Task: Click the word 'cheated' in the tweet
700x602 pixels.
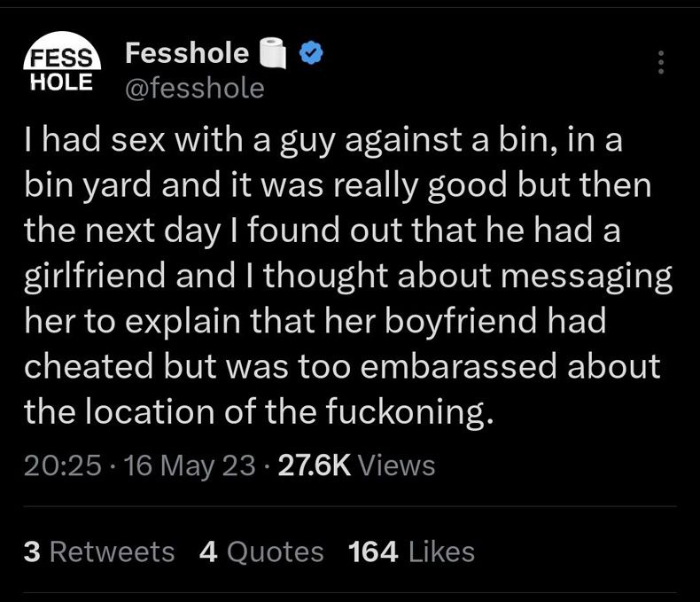Action: 89,366
